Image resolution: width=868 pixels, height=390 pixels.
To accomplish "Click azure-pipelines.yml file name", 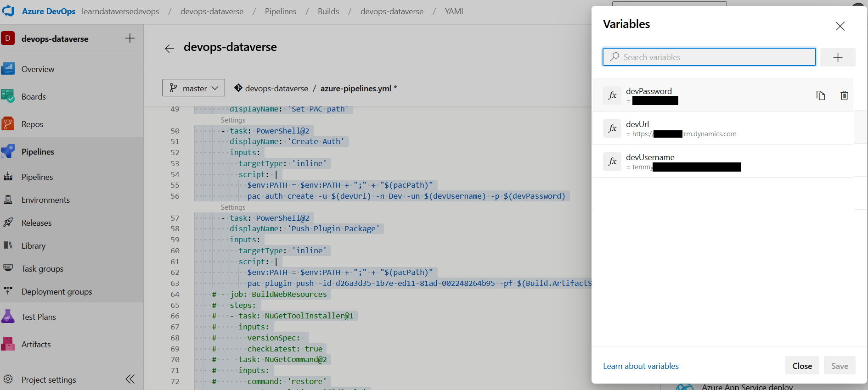I will (355, 88).
